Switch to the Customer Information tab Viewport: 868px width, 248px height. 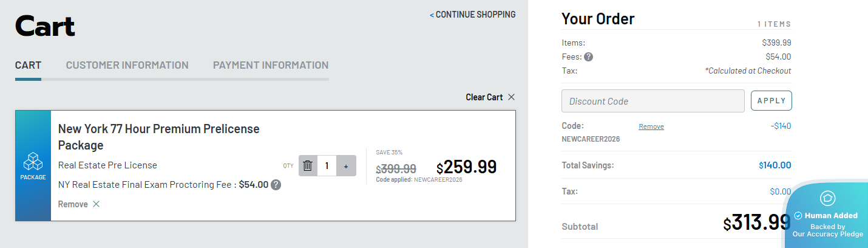click(127, 65)
